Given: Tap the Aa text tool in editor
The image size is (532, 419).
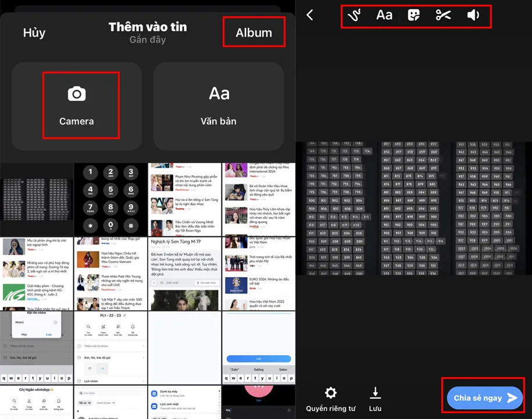Looking at the screenshot, I should click(384, 15).
